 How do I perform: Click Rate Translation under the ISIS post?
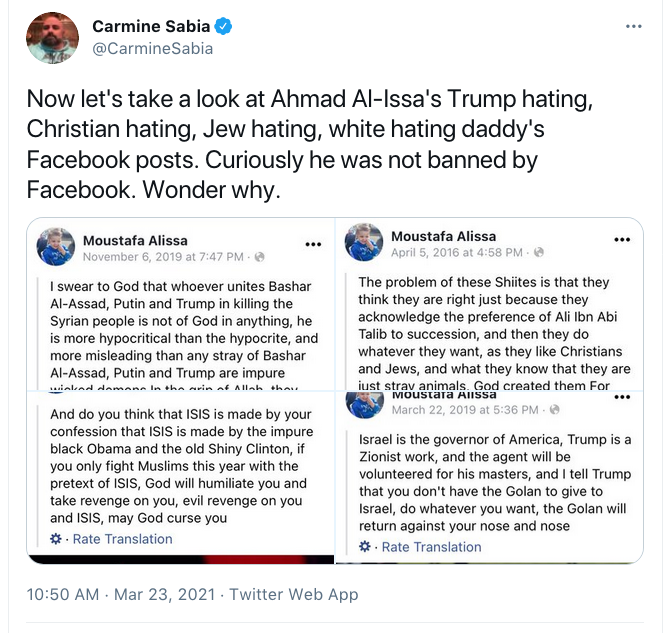click(121, 539)
